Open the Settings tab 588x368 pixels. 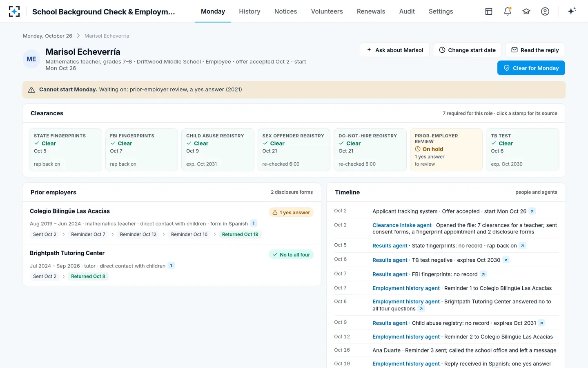pyautogui.click(x=441, y=11)
